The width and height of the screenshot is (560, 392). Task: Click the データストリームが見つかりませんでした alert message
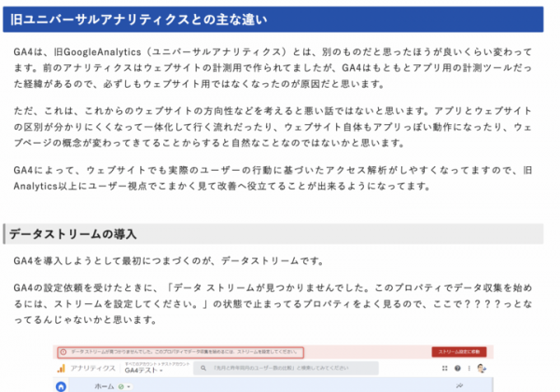pyautogui.click(x=184, y=352)
